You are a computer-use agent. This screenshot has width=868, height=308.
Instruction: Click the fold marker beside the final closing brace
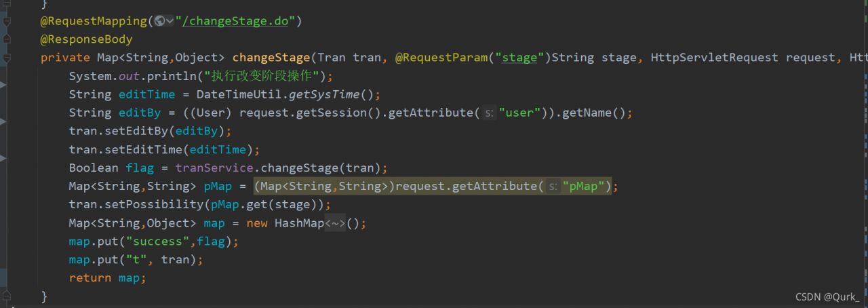tap(7, 296)
